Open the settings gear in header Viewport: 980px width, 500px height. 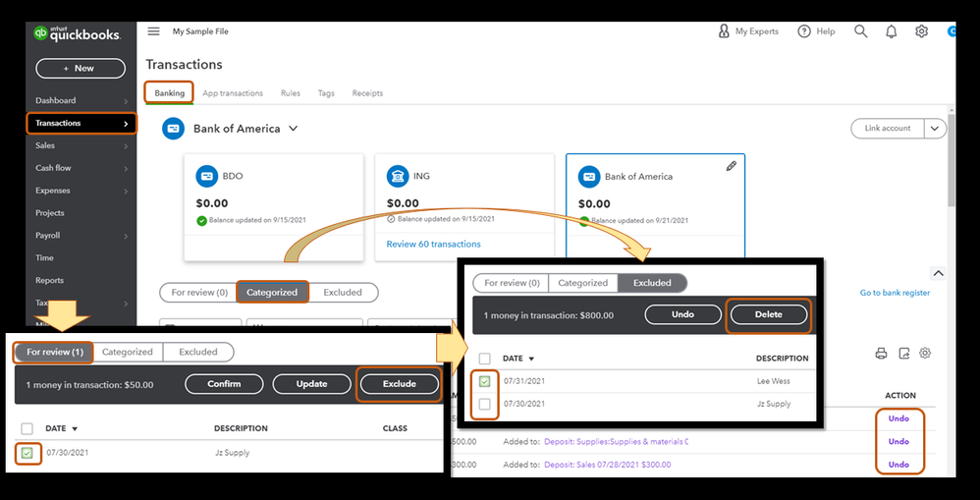click(x=921, y=31)
